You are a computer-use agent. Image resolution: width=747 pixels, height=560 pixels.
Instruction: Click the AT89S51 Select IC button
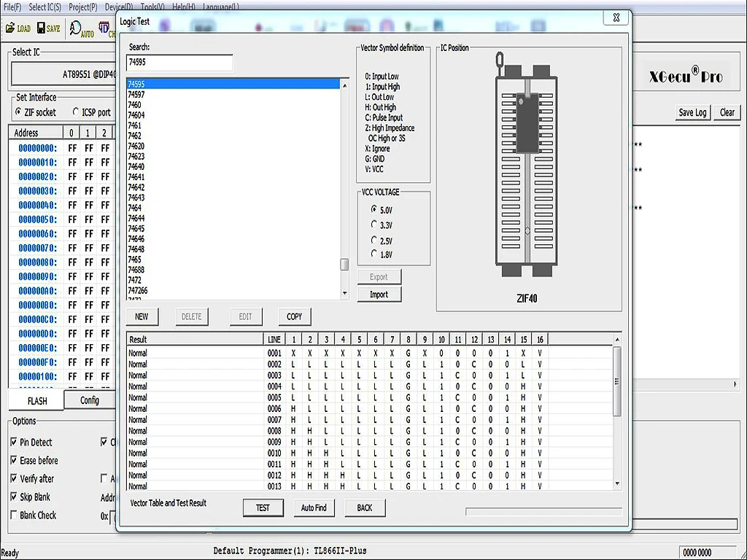[64, 74]
